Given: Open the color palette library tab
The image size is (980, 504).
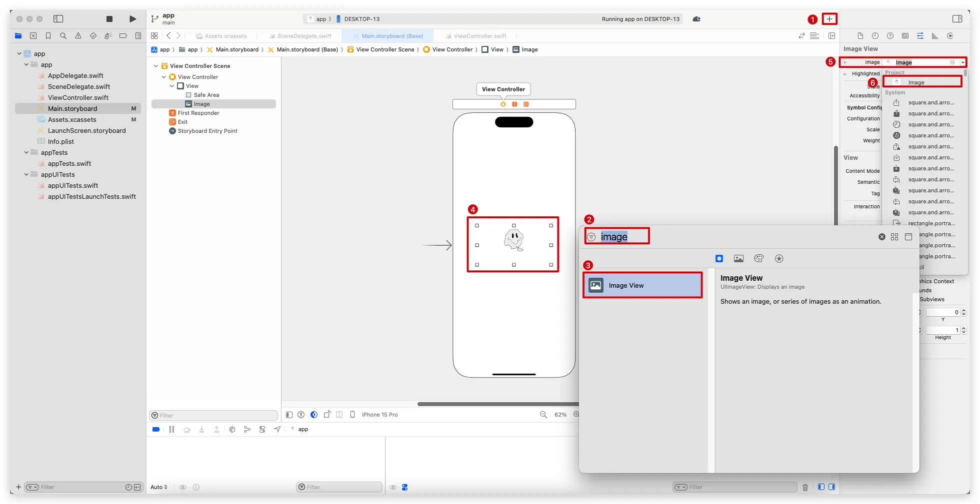Looking at the screenshot, I should (758, 259).
